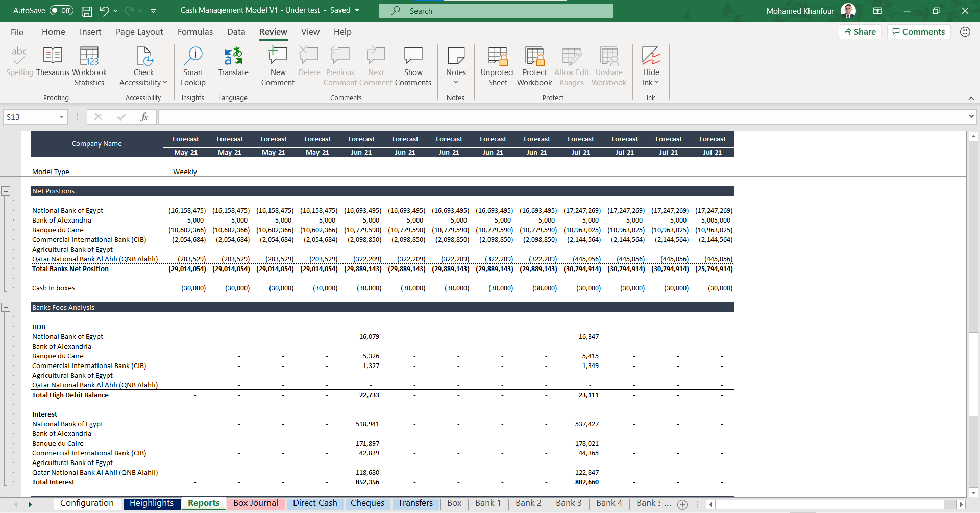
Task: Open the undo history dropdown arrow
Action: click(116, 11)
